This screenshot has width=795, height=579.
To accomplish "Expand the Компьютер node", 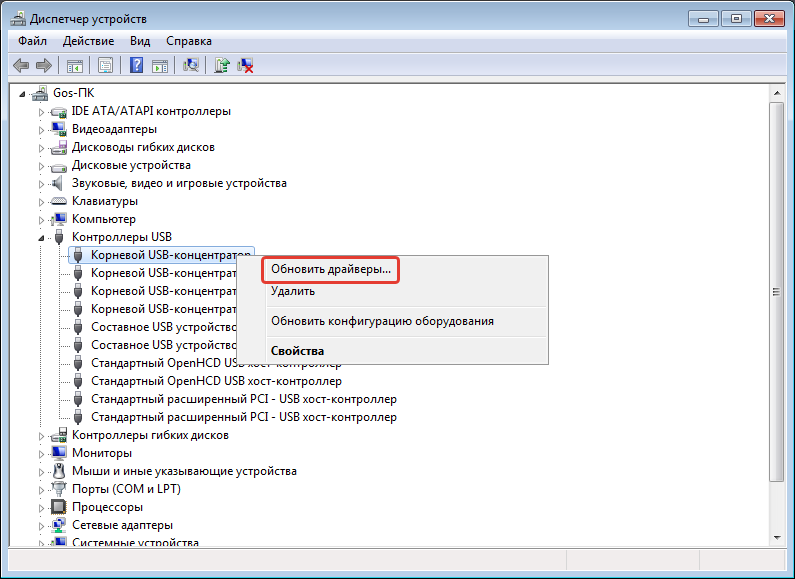I will 42,220.
